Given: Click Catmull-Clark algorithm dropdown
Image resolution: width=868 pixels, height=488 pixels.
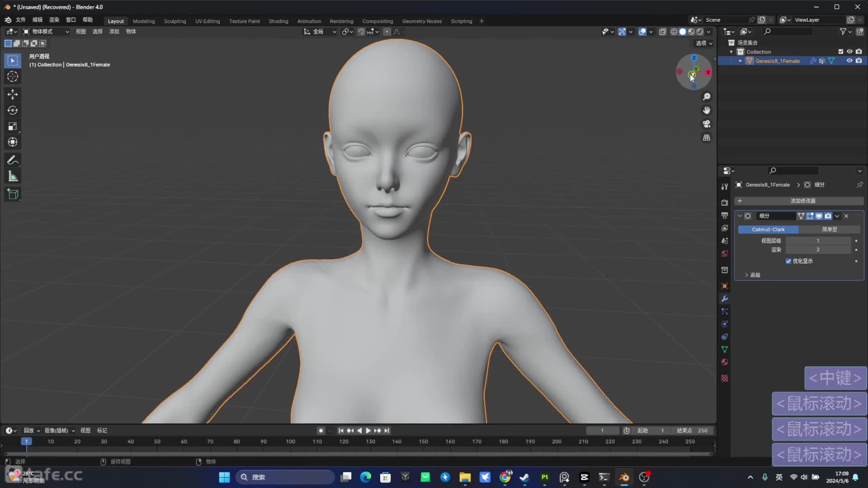Looking at the screenshot, I should click(769, 230).
